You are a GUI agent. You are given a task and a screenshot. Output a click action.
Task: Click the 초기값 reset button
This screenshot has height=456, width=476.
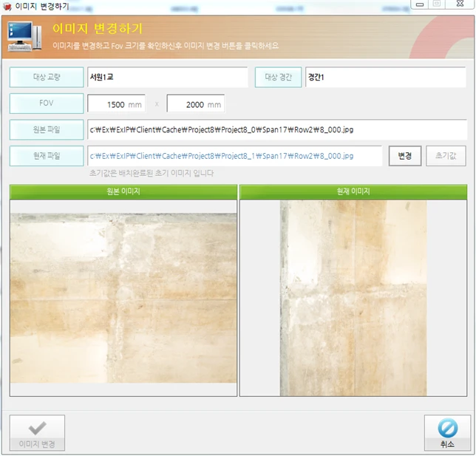[x=446, y=156]
